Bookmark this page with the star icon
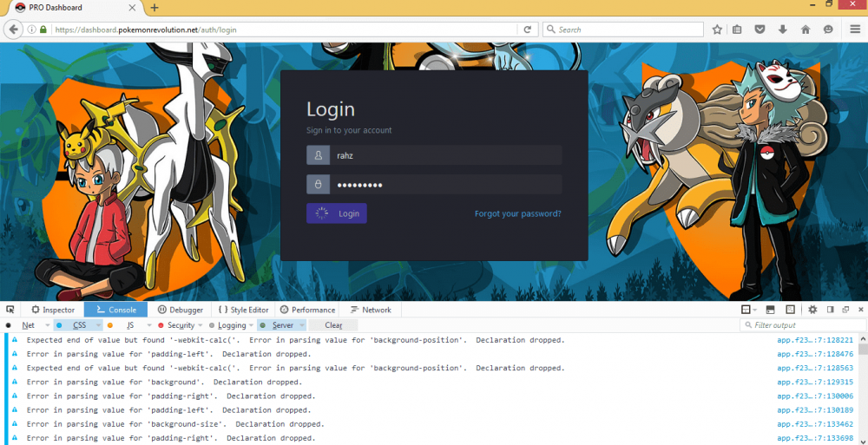This screenshot has width=868, height=445. 717,29
